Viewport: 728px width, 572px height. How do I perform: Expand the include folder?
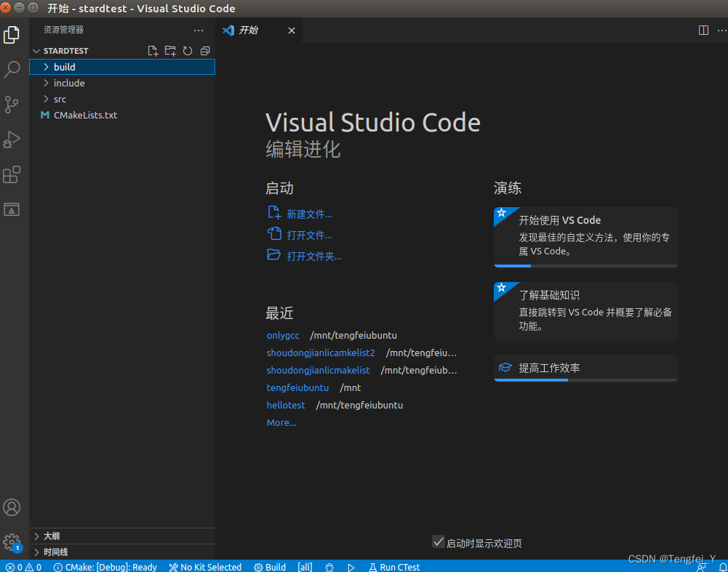point(122,83)
